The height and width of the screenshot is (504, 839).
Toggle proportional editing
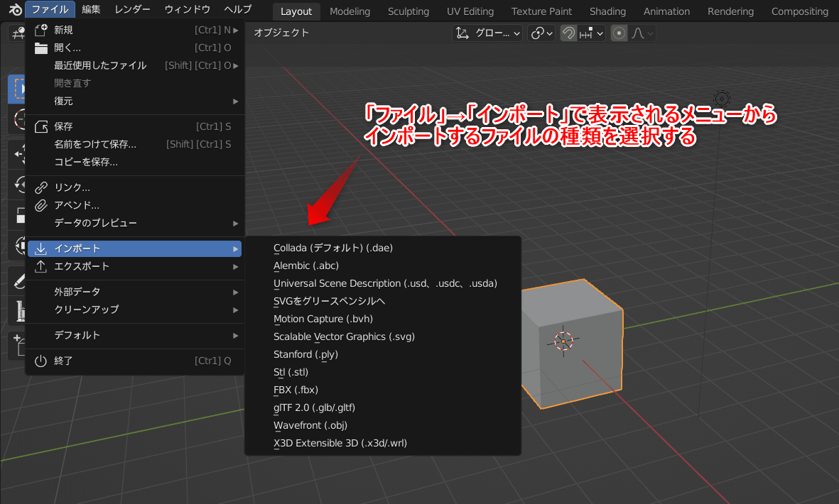pos(619,33)
